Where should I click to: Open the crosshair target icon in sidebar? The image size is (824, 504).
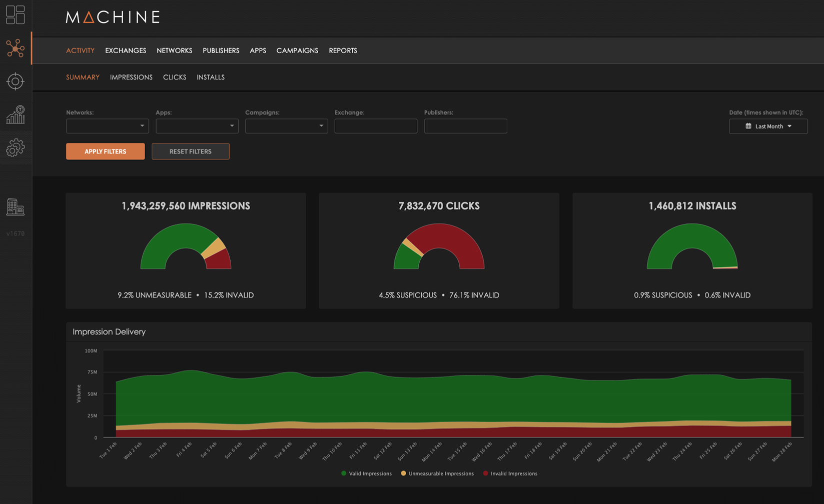[x=15, y=81]
